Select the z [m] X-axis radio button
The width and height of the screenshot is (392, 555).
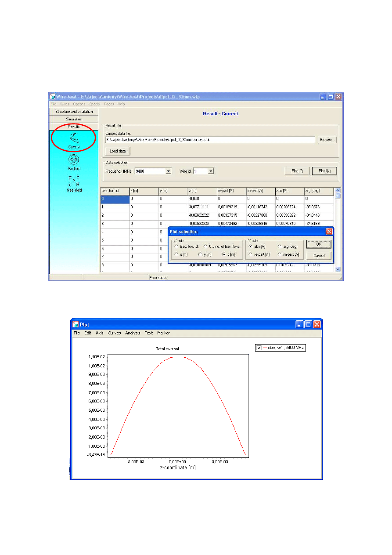(x=224, y=254)
